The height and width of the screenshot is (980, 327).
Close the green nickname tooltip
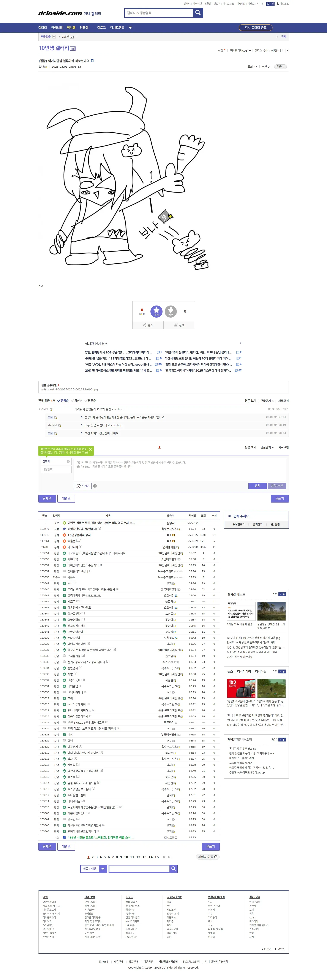(x=90, y=449)
